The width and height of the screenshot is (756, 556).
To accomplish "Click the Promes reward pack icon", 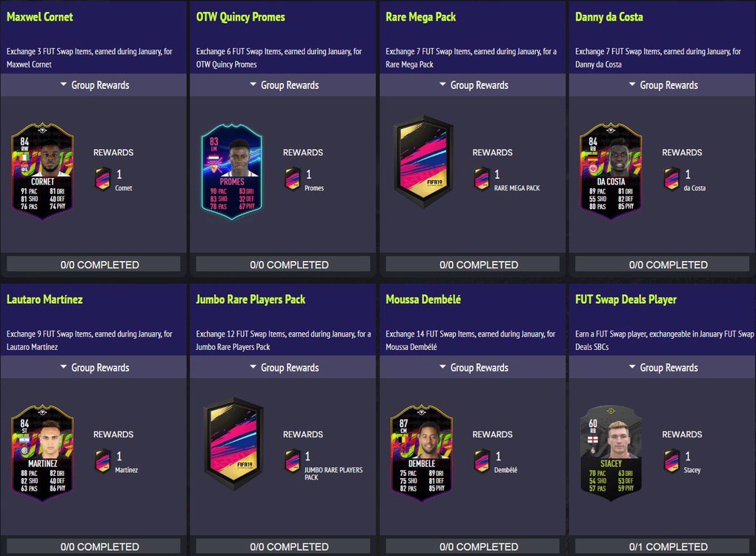I will coord(292,179).
